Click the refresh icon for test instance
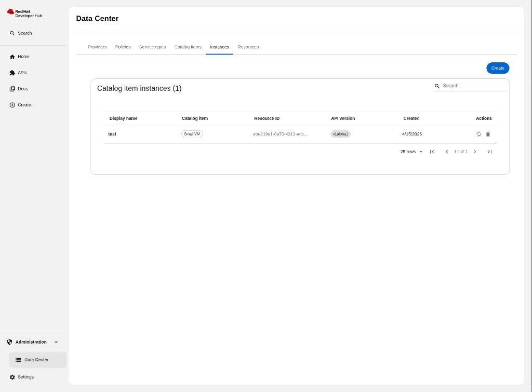532x392 pixels. [478, 134]
